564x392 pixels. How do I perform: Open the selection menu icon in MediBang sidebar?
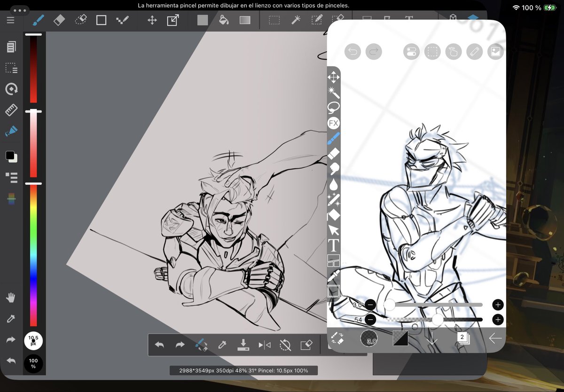[x=11, y=68]
